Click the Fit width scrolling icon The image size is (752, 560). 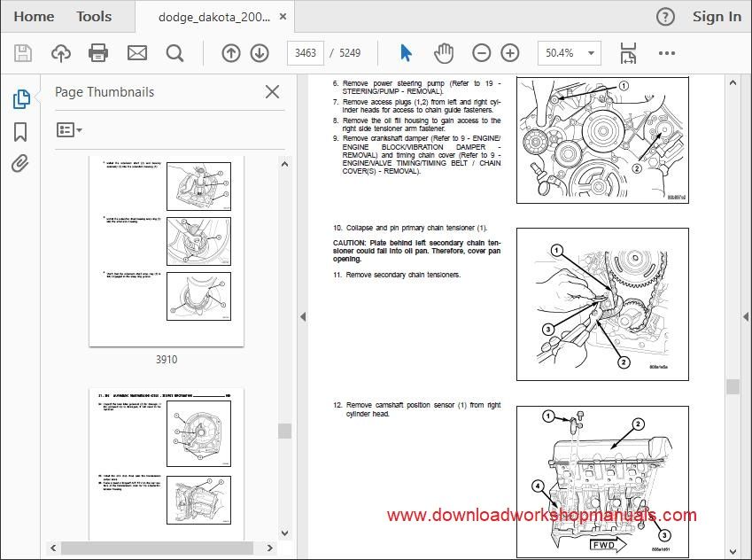(628, 53)
